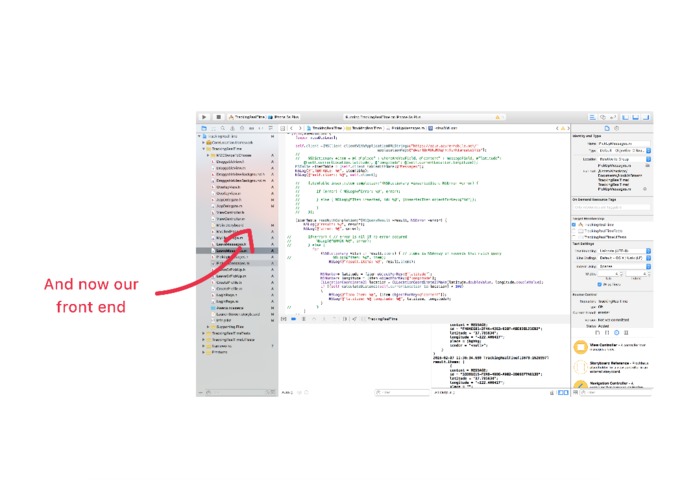Open the Issue navigator tab icon
695x494 pixels.
point(232,128)
